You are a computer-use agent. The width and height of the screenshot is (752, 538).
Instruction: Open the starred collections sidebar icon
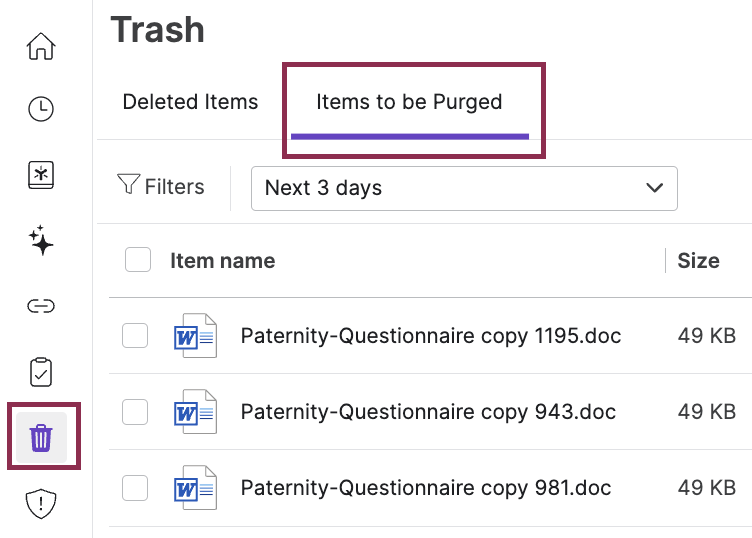point(41,175)
